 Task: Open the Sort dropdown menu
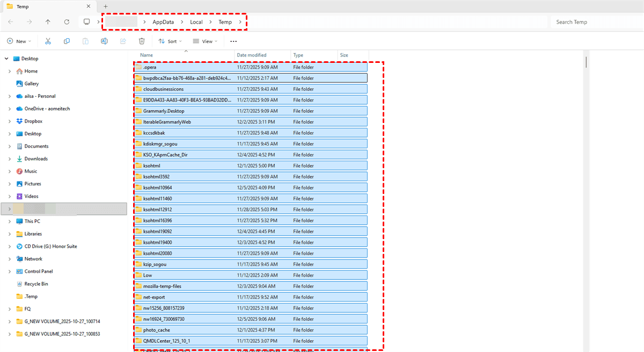pyautogui.click(x=170, y=41)
